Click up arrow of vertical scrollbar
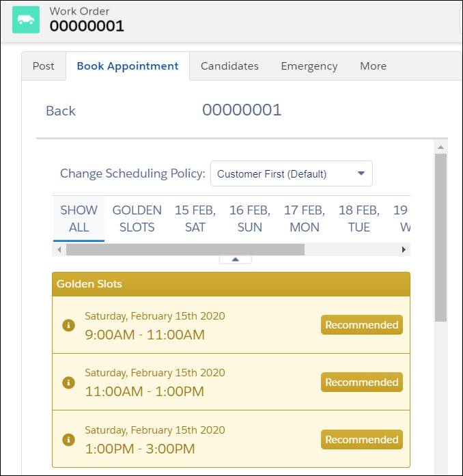This screenshot has height=476, width=463. tap(441, 148)
